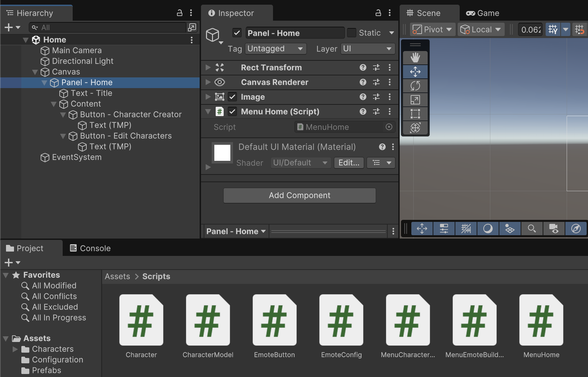This screenshot has width=588, height=377.
Task: Switch to the Console tab
Action: tap(90, 248)
